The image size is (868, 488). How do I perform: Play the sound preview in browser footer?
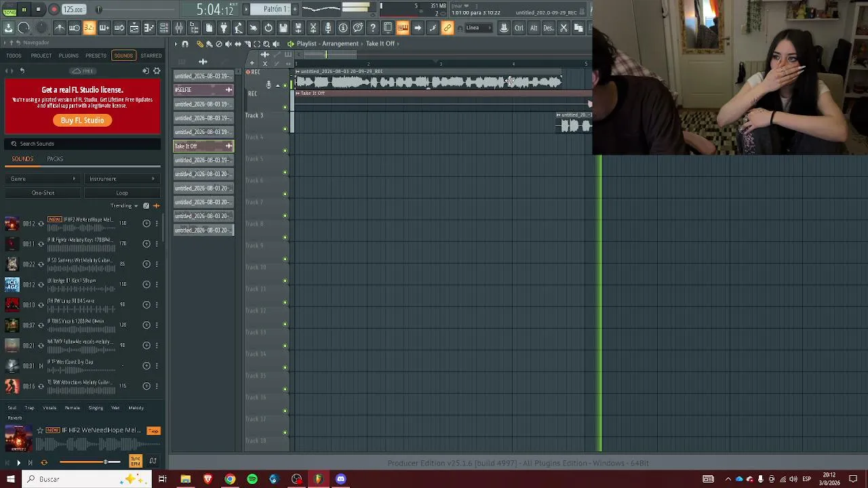point(18,463)
